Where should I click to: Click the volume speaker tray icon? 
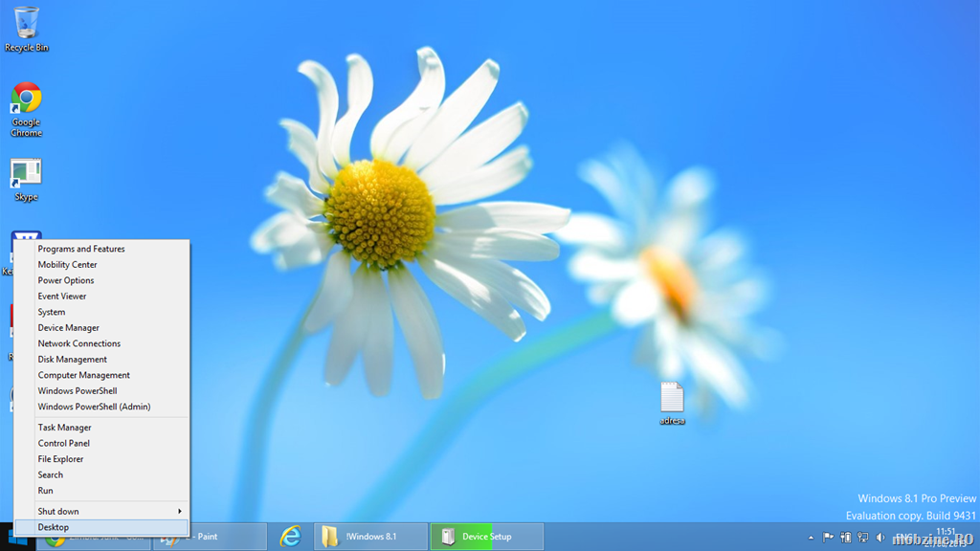point(880,538)
